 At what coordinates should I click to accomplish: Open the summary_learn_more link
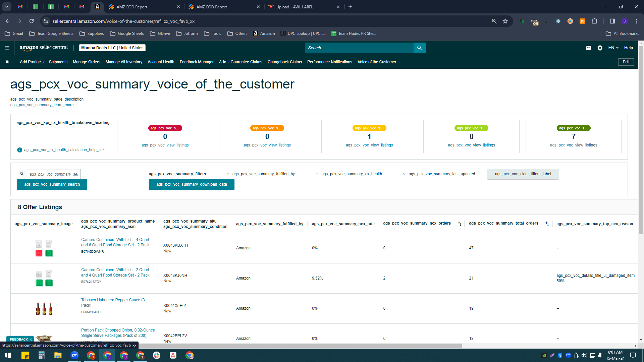point(42,105)
